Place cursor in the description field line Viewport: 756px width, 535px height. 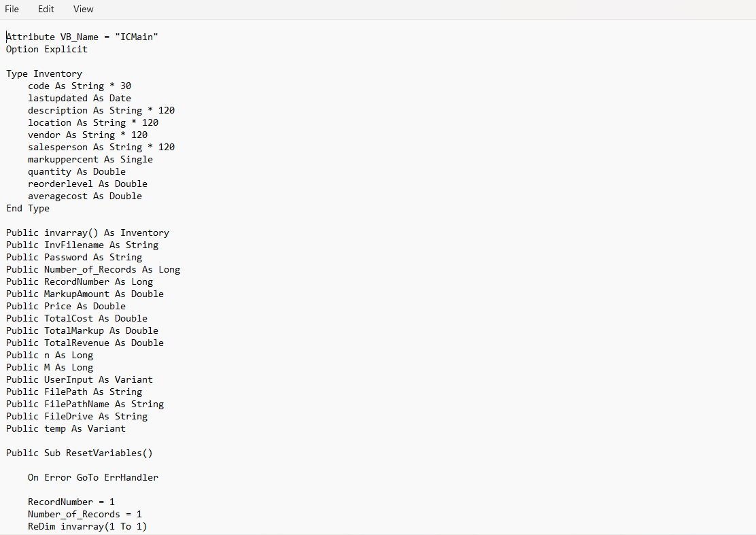tap(101, 110)
